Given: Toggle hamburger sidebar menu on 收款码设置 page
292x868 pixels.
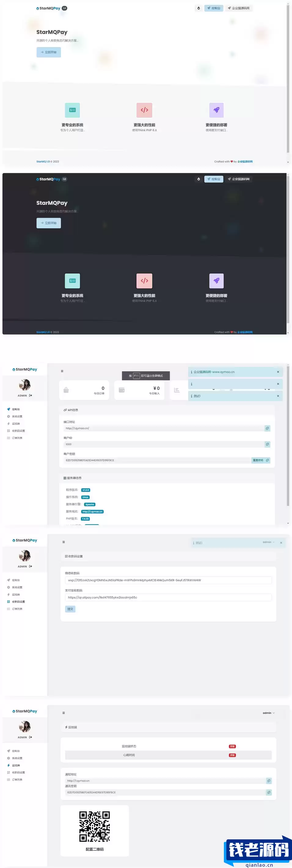Looking at the screenshot, I should coord(64,542).
